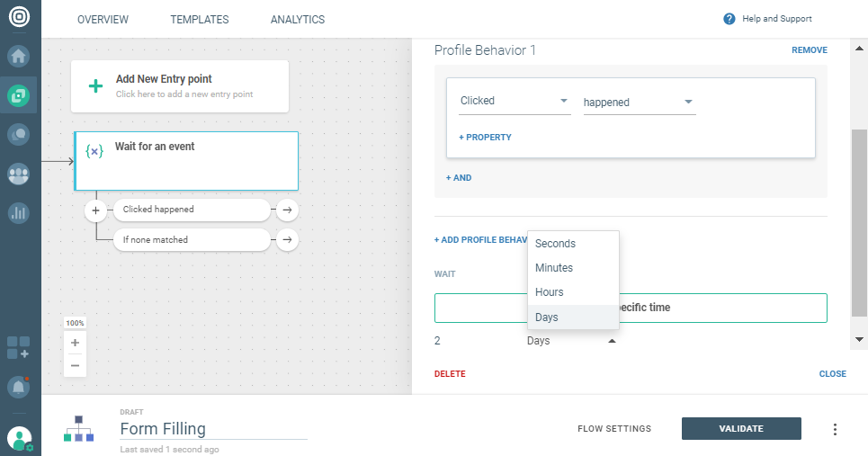Click the Help and Support question icon
The width and height of the screenshot is (868, 456).
point(729,19)
